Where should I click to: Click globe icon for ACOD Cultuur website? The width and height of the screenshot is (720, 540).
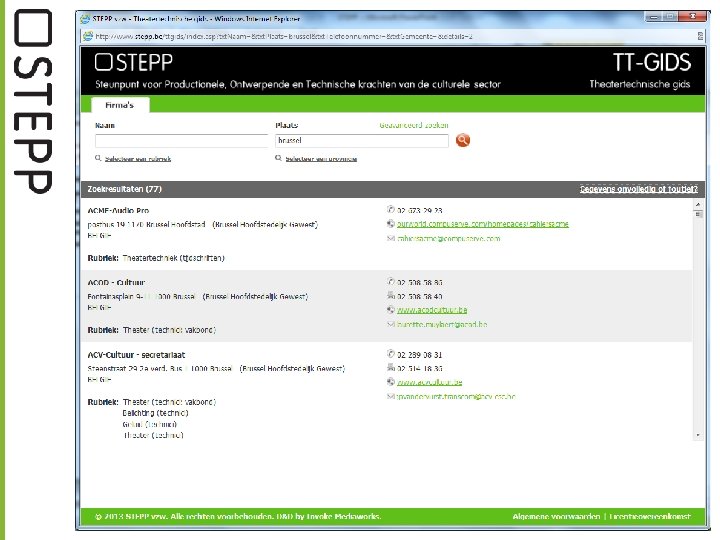coord(391,309)
